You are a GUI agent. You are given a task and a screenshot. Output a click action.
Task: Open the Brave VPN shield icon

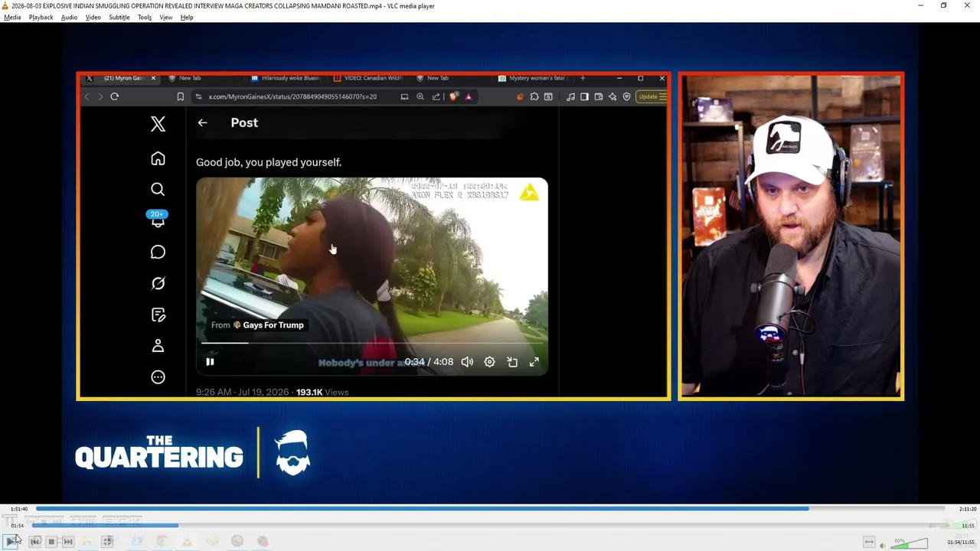[626, 96]
